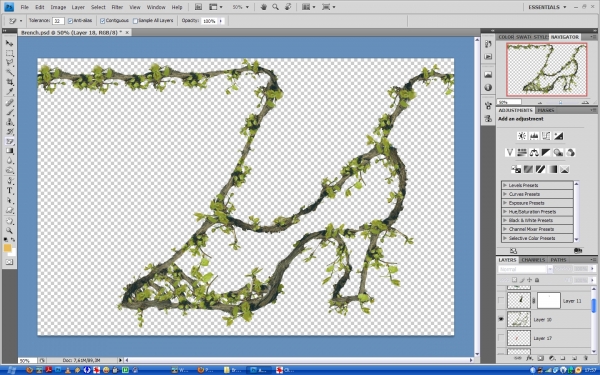Add a Levels adjustment
Viewport: 600px width, 375px height.
point(534,136)
